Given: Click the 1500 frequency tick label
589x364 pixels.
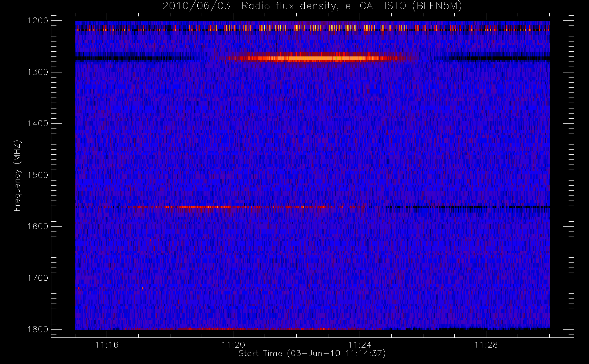Looking at the screenshot, I should [x=38, y=175].
